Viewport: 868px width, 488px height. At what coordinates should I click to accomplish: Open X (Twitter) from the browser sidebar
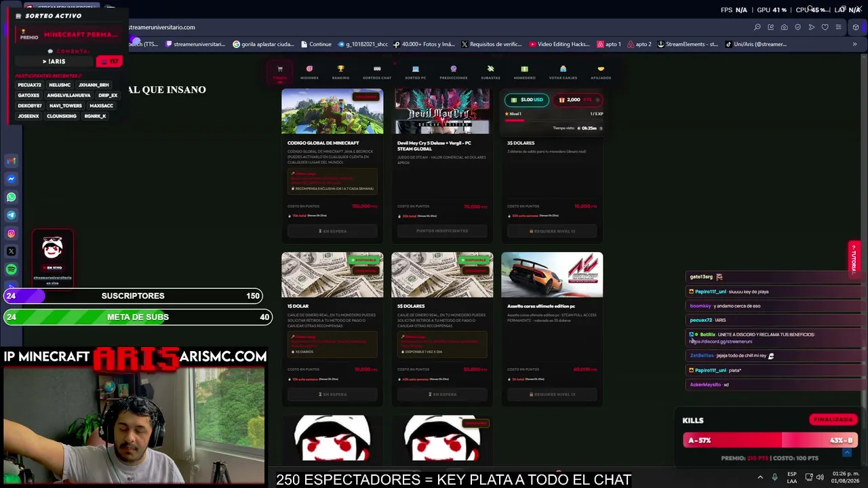(11, 251)
